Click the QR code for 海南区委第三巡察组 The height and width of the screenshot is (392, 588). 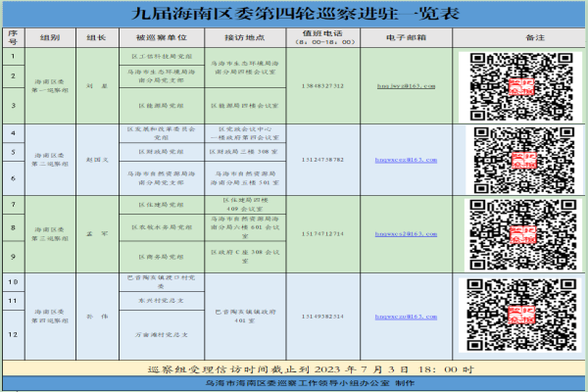click(522, 234)
